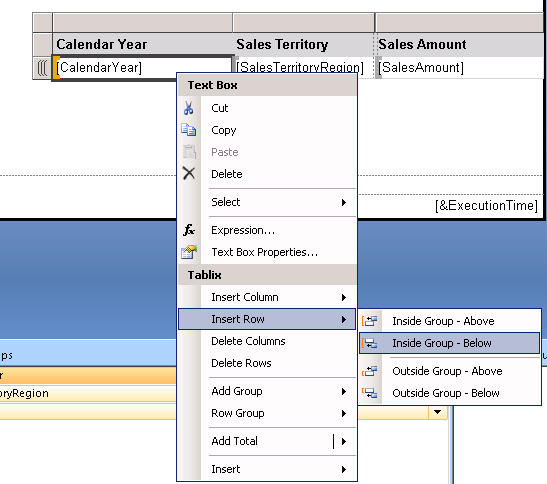The width and height of the screenshot is (547, 484).
Task: Expand the Select submenu arrow
Action: (x=344, y=202)
